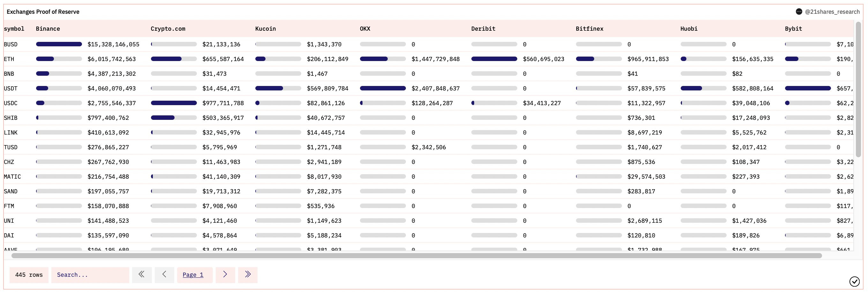Viewport: 868px width, 294px height.
Task: Click the horizontal scrollbar below the table
Action: pos(416,256)
